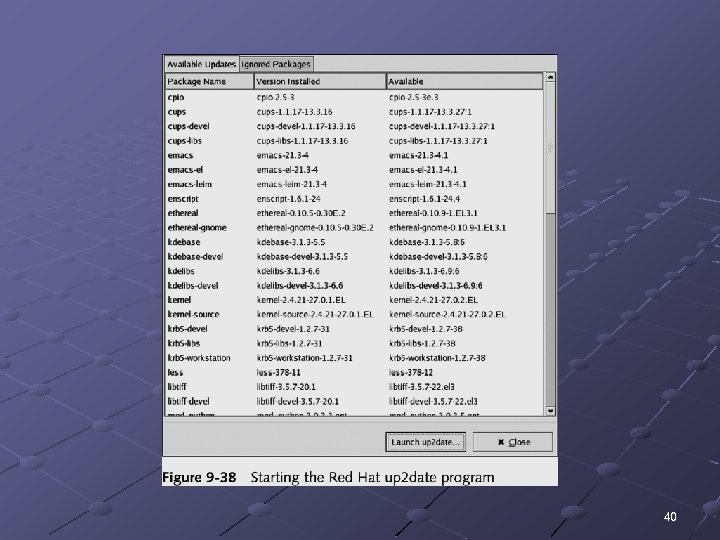720x540 pixels.
Task: Click available version krb5-libs-1.2.7-38
Action: tap(422, 343)
